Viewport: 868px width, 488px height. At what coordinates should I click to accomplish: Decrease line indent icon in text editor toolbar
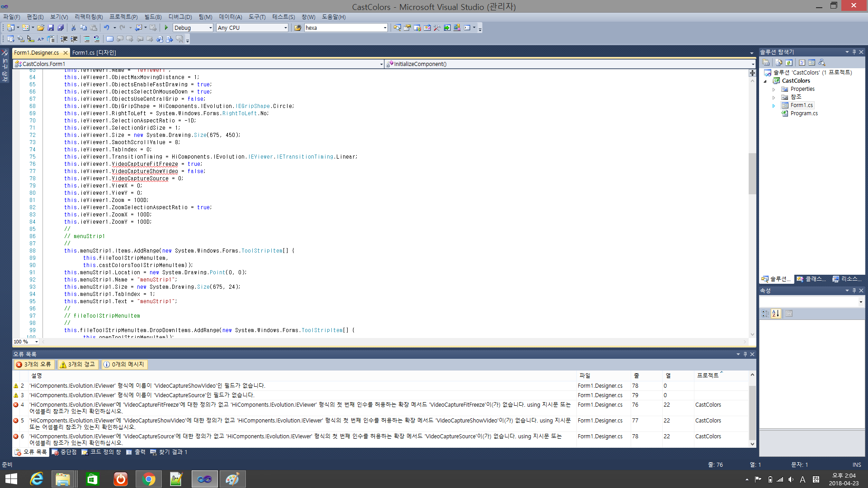pos(64,39)
